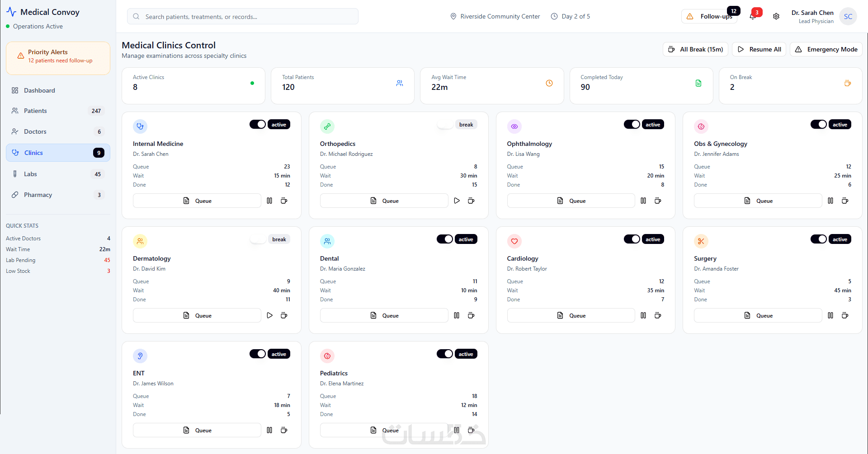Click the Surgery scissors icon

click(701, 241)
